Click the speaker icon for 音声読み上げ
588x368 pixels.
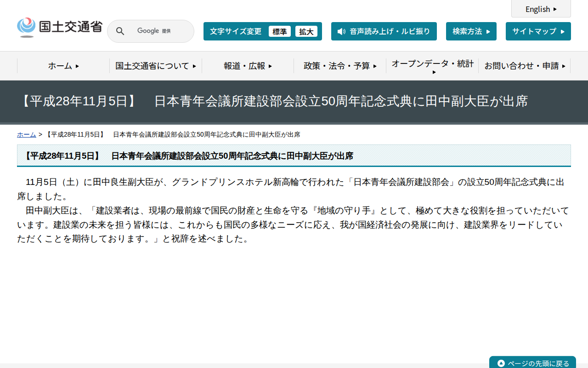click(x=340, y=31)
